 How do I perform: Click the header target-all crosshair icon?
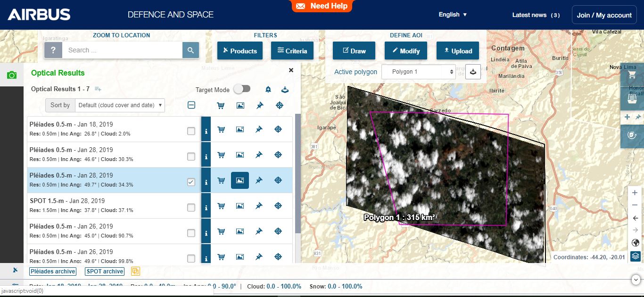279,106
